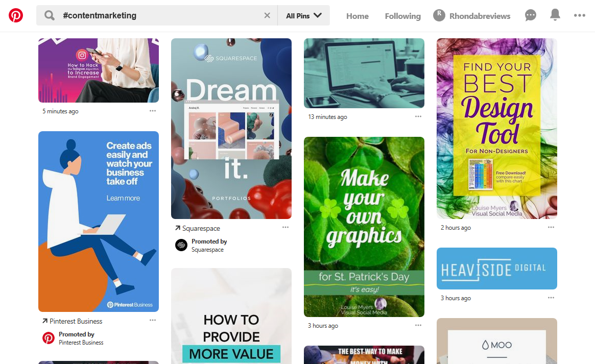Open the Pinterest Business external link
595x364 pixels.
(x=72, y=321)
